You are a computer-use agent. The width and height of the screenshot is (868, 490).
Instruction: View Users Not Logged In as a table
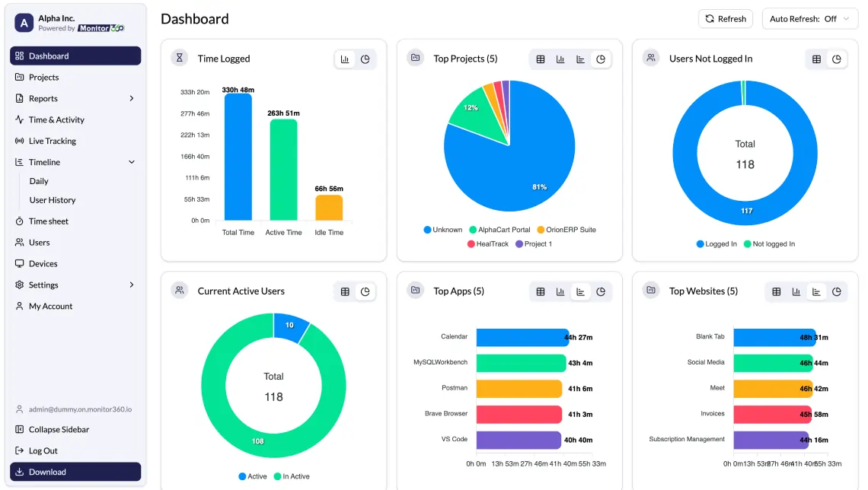click(817, 59)
